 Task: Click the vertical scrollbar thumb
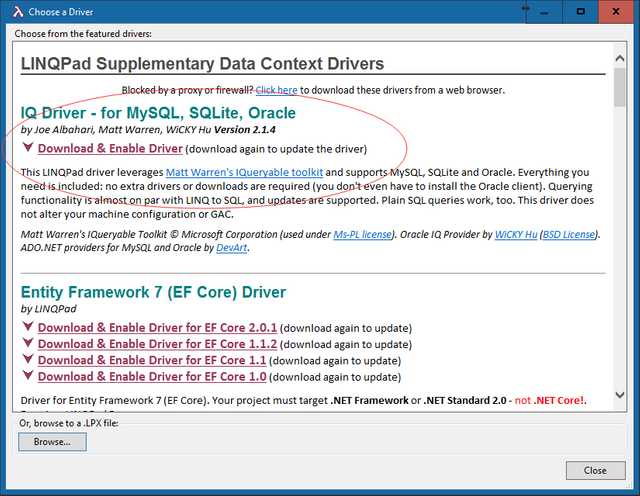coord(620,87)
